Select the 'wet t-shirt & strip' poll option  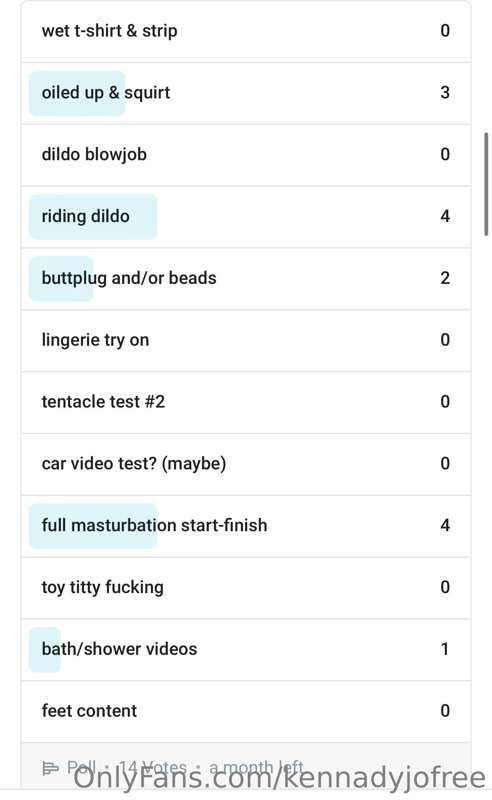(x=245, y=31)
